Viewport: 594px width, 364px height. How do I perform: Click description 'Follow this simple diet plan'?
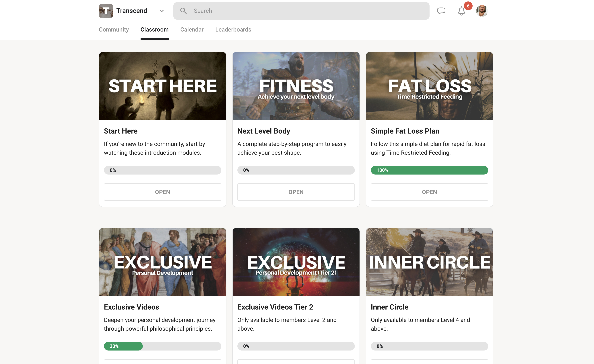point(428,148)
